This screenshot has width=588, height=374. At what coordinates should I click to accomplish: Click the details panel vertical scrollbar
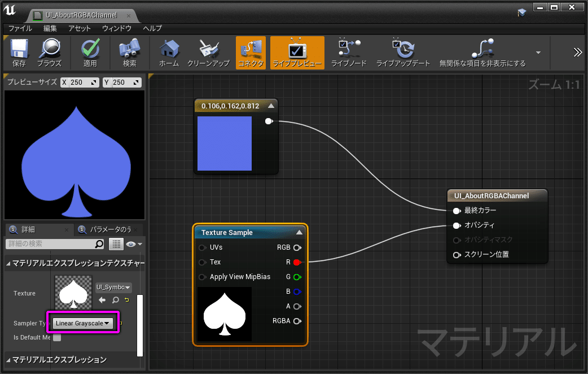tap(140, 325)
